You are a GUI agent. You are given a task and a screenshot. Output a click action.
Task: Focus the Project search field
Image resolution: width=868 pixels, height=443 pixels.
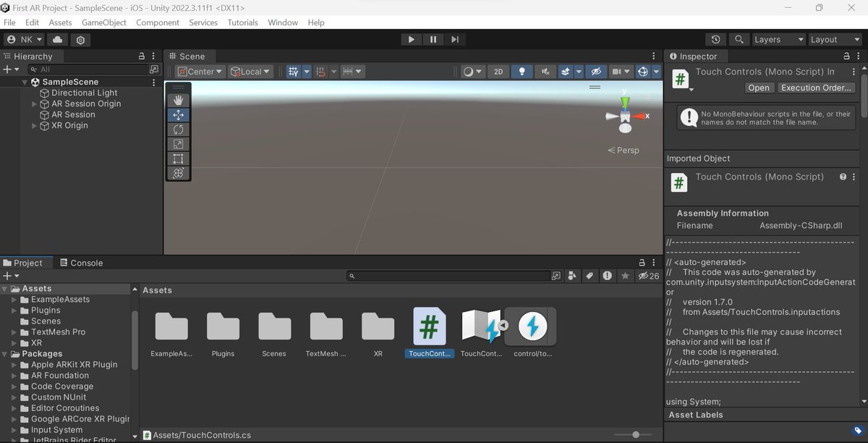pyautogui.click(x=448, y=276)
